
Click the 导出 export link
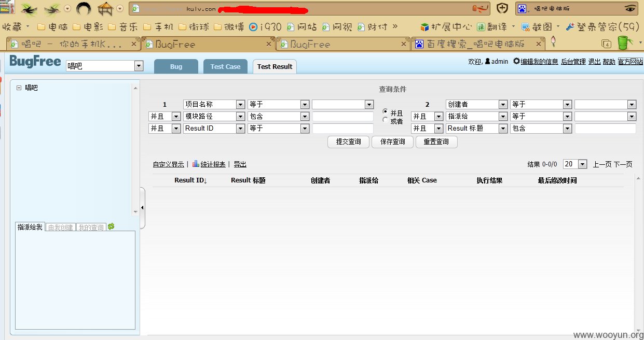click(x=240, y=164)
